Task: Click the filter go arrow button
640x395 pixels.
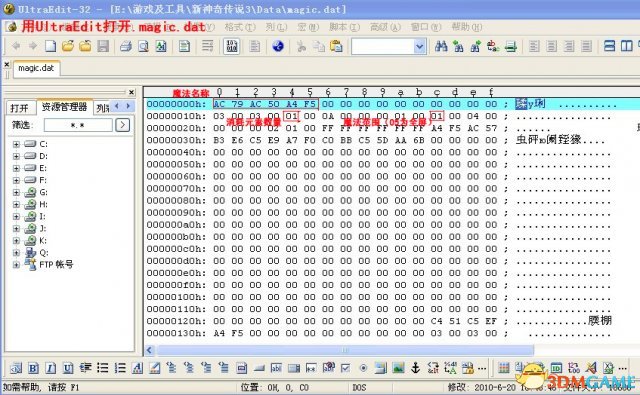Action: [x=122, y=125]
